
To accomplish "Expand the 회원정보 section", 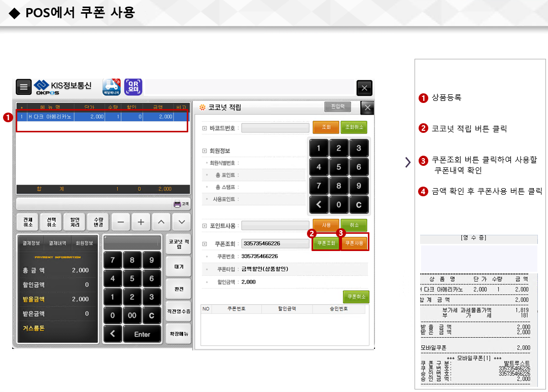I will [204, 151].
